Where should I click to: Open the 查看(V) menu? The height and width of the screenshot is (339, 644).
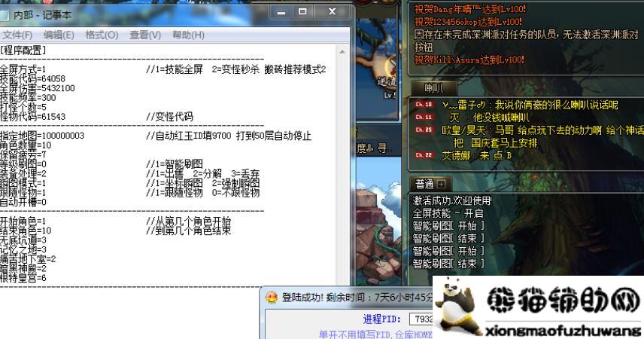tap(145, 35)
